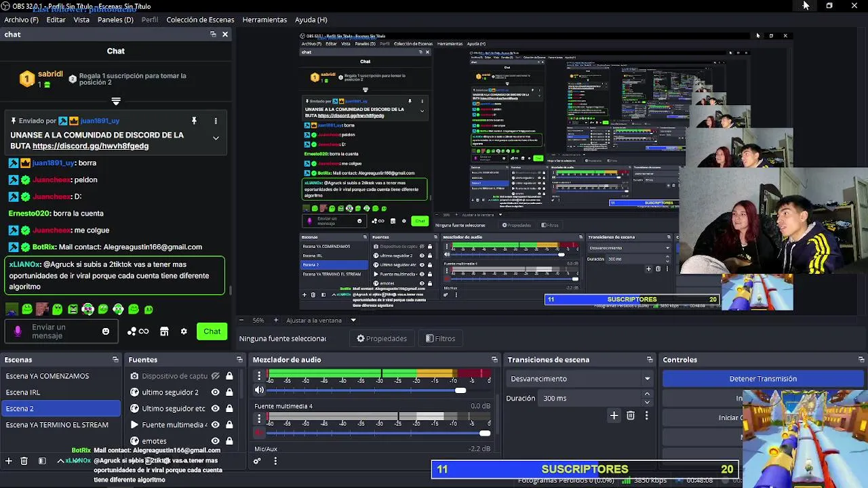Screen dimensions: 868x488
Task: Float the Fuentes dock panel
Action: (239, 360)
